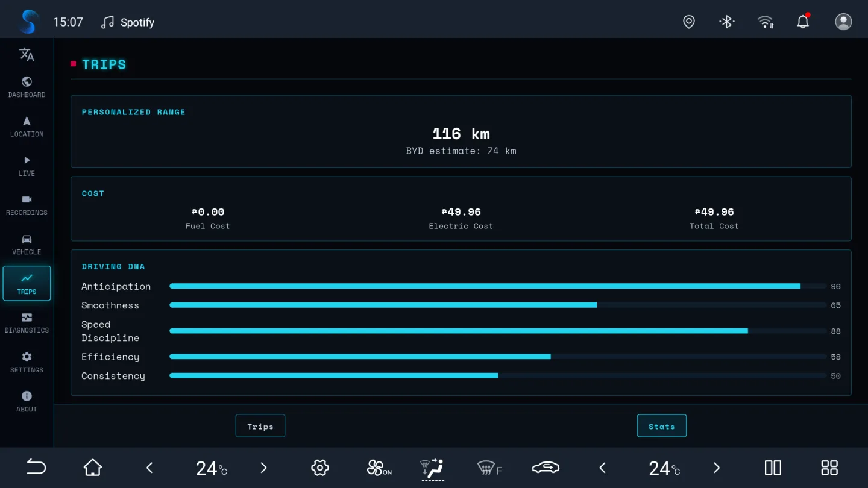Tap the app logo in the top bar
The image size is (868, 488).
click(x=28, y=22)
